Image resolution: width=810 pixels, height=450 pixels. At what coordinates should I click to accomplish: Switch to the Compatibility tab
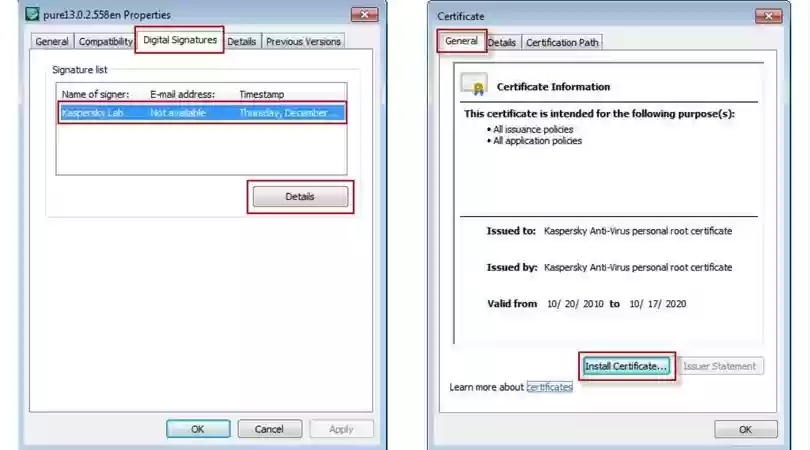[105, 41]
